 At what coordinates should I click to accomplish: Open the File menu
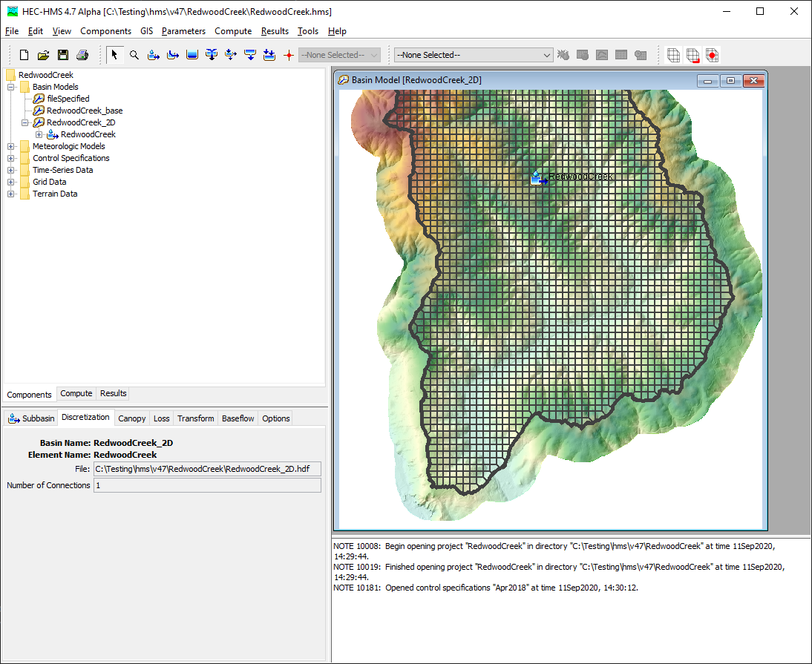coord(12,31)
